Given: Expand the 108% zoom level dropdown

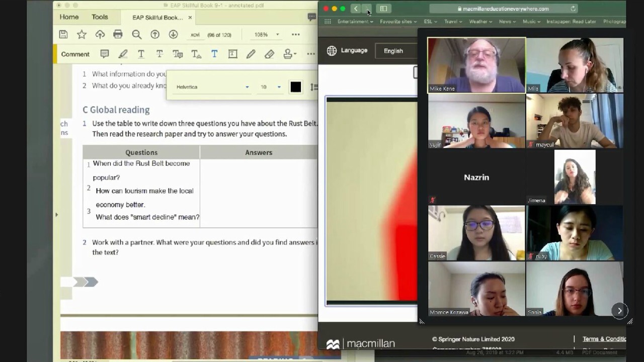Looking at the screenshot, I should (x=277, y=35).
